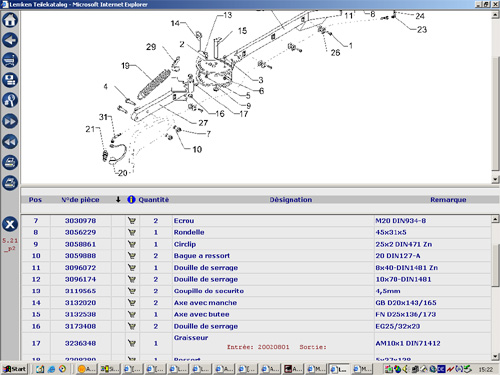Click position 10 label in diagram
The height and width of the screenshot is (375, 500).
pos(197,149)
